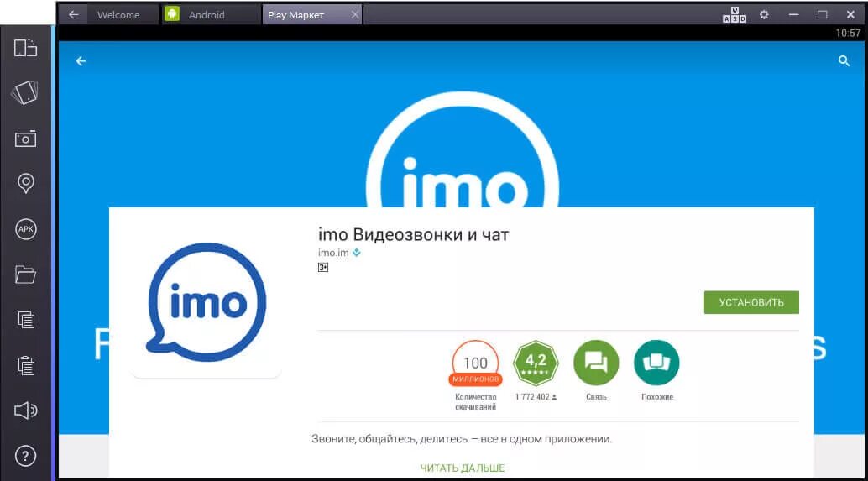Toggle the volume speaker icon

[25, 410]
